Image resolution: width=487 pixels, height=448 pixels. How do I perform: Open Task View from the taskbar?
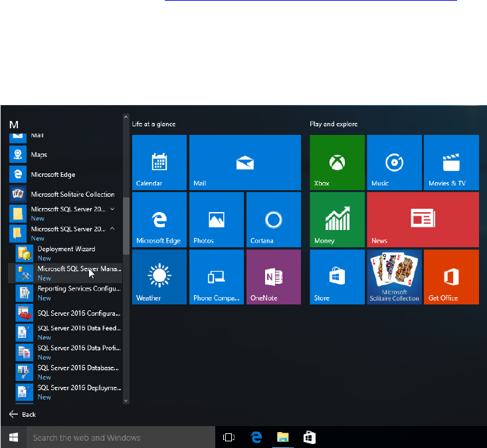[229, 437]
